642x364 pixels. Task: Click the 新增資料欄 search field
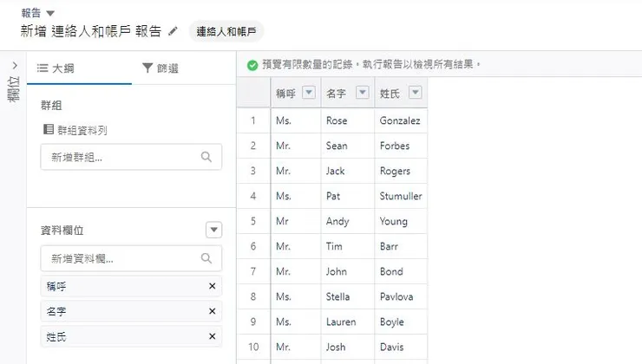click(131, 258)
